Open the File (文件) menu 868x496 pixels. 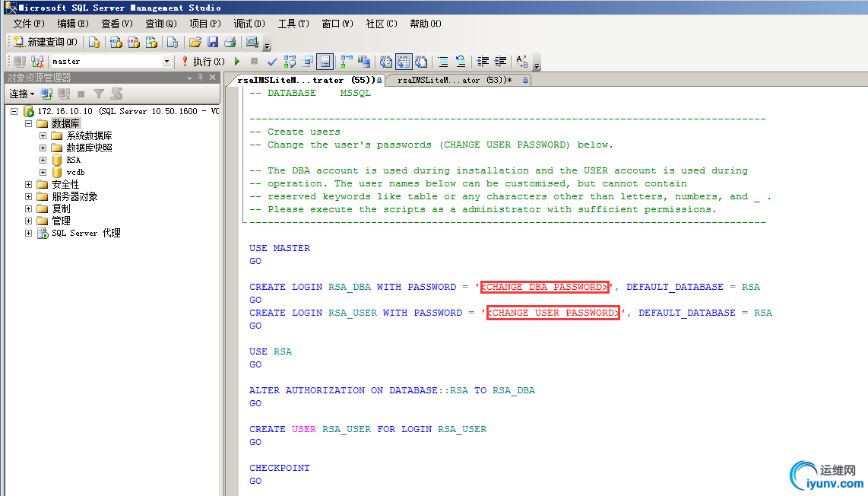(x=29, y=24)
